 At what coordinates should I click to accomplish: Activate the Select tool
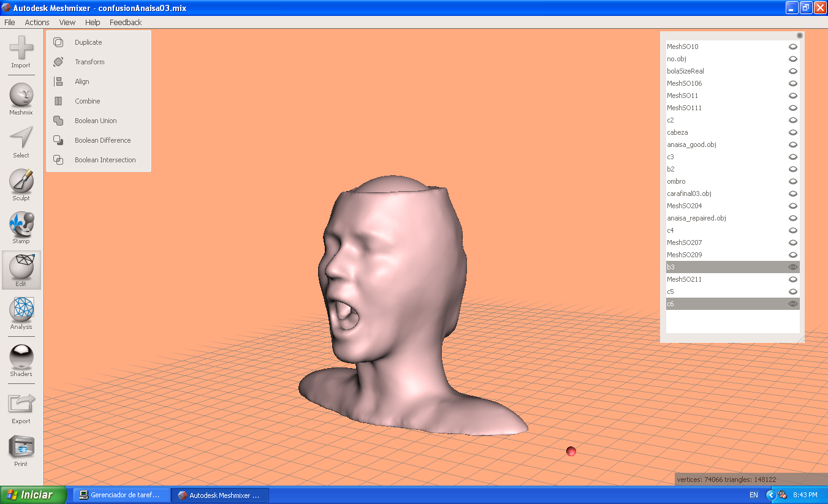[21, 142]
